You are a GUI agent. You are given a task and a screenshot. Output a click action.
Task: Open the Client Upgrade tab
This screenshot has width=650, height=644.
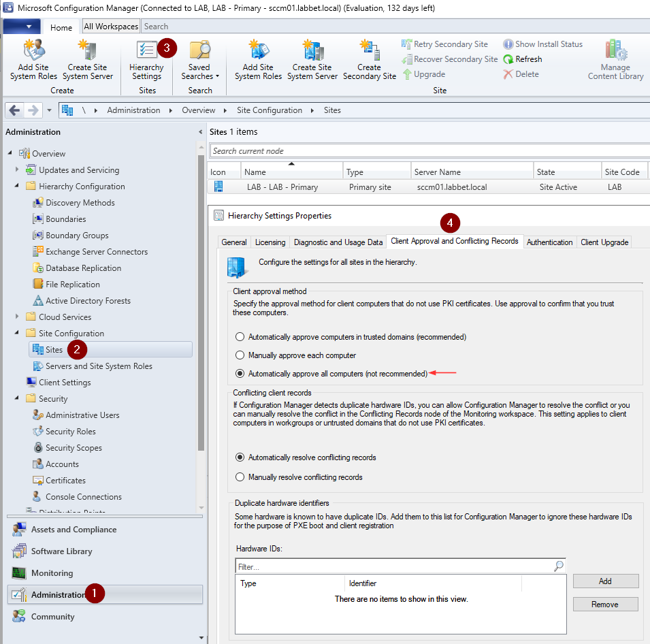click(x=604, y=242)
